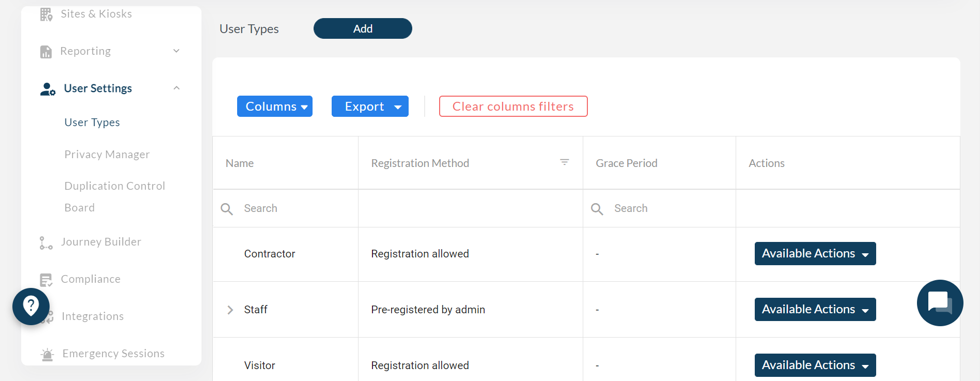
Task: Open Available Actions for Staff
Action: pyautogui.click(x=815, y=309)
